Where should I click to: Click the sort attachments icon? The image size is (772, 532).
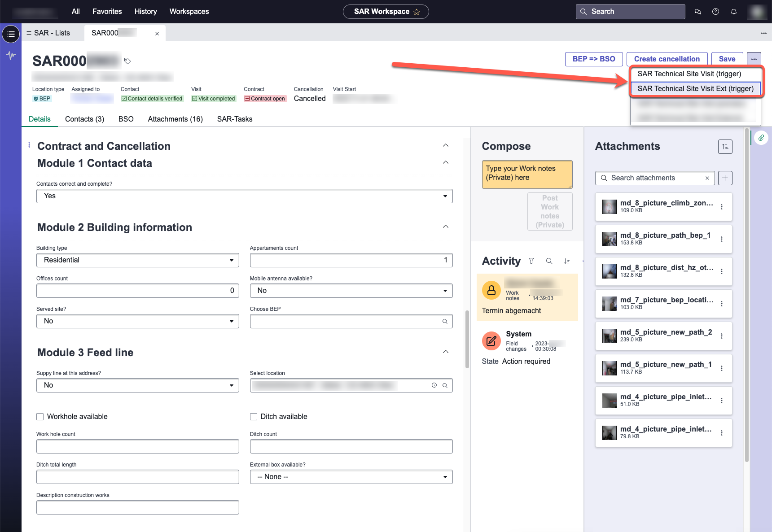(x=725, y=147)
